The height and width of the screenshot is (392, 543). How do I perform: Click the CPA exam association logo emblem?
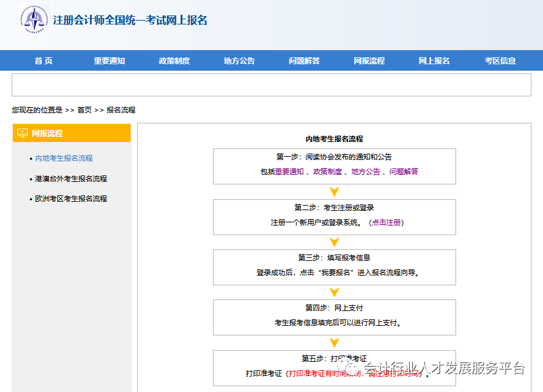(33, 19)
